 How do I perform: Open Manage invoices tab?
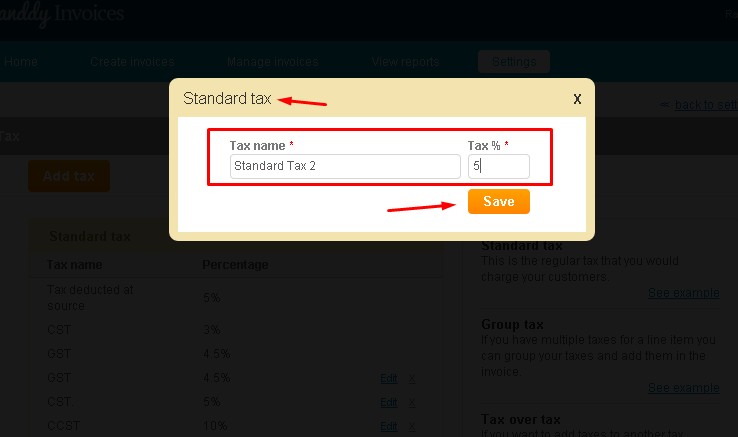coord(273,62)
